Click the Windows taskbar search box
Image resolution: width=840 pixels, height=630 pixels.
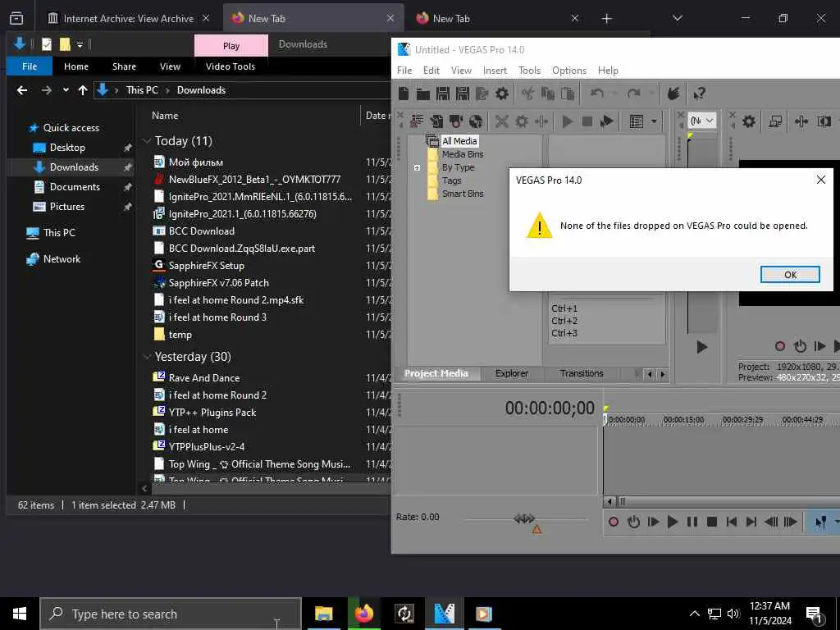(171, 614)
